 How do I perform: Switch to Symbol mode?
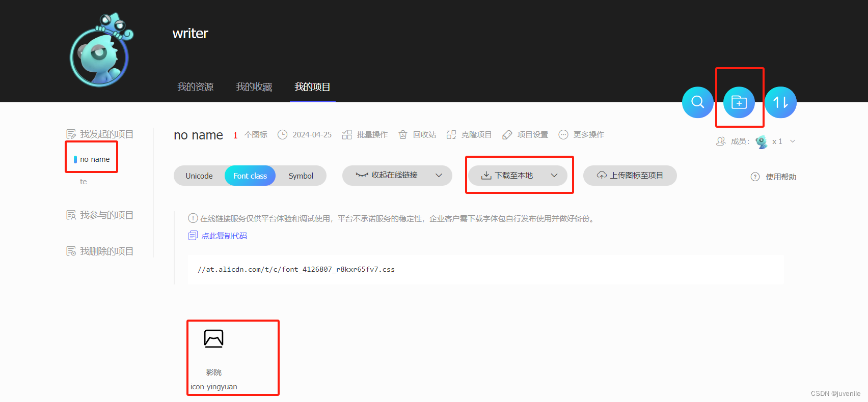point(301,176)
